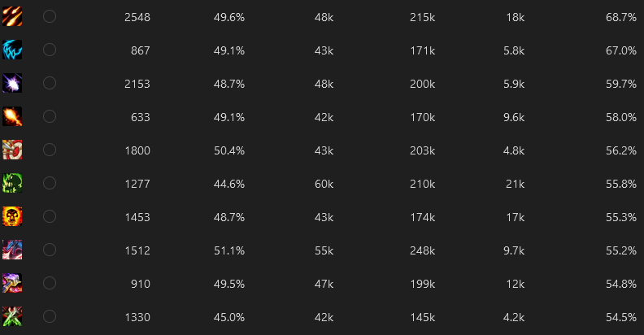Click the orange fireball icon
The width and height of the screenshot is (644, 335).
12,116
